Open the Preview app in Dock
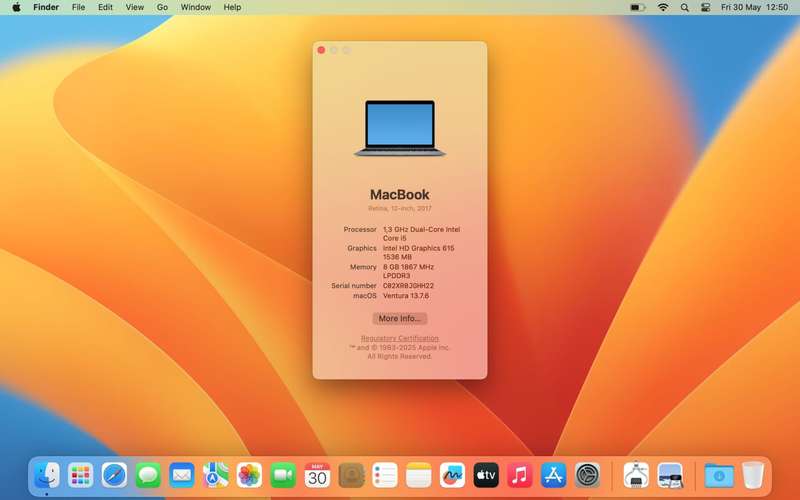The width and height of the screenshot is (800, 500). 670,476
